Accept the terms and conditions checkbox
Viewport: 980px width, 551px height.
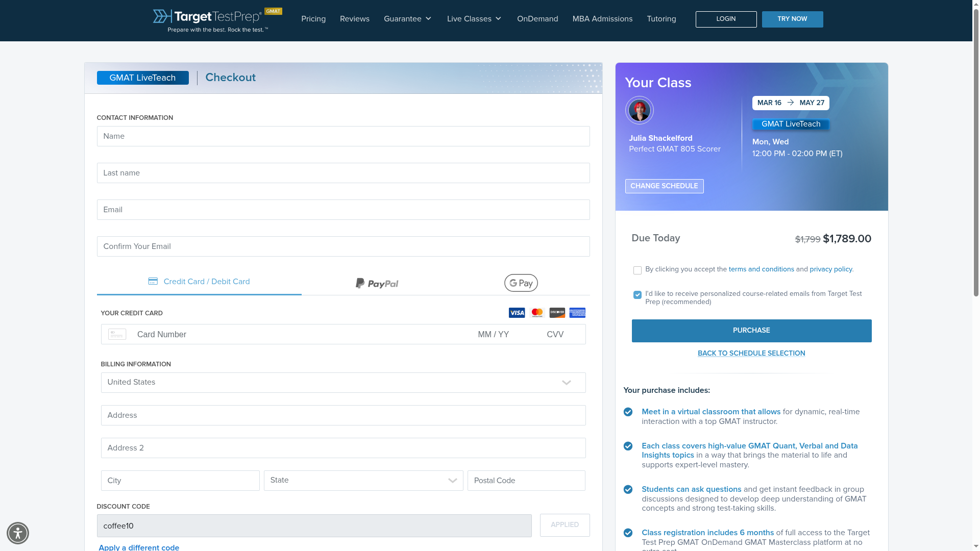[x=637, y=270]
